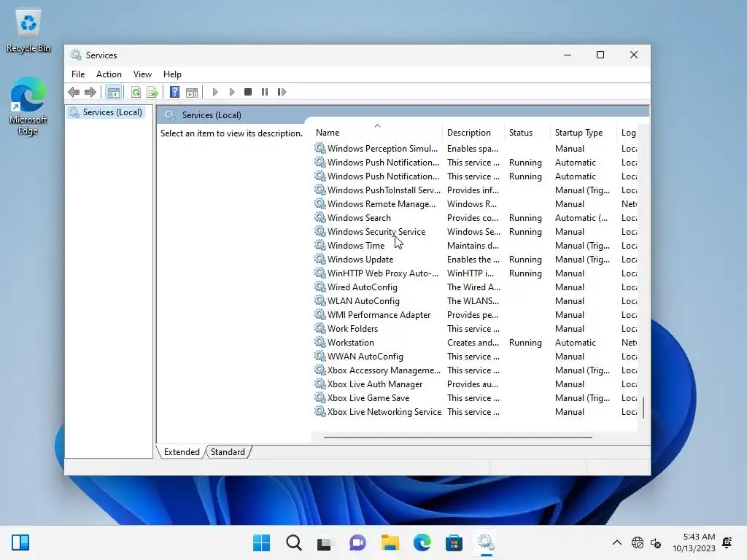Open Chat app from taskbar
The height and width of the screenshot is (560, 747).
(357, 542)
